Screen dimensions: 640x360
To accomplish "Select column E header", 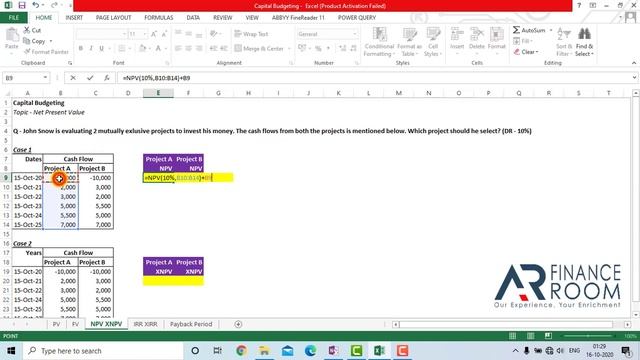I will [158, 93].
